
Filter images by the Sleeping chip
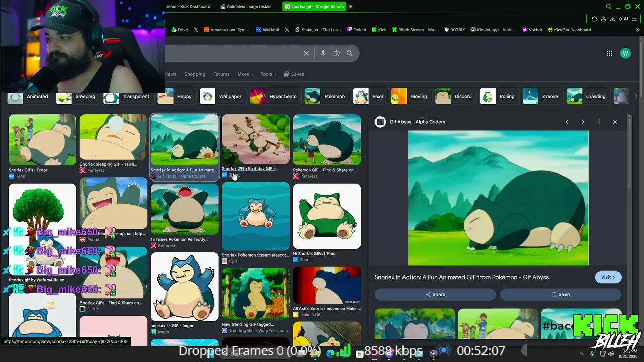pyautogui.click(x=77, y=96)
